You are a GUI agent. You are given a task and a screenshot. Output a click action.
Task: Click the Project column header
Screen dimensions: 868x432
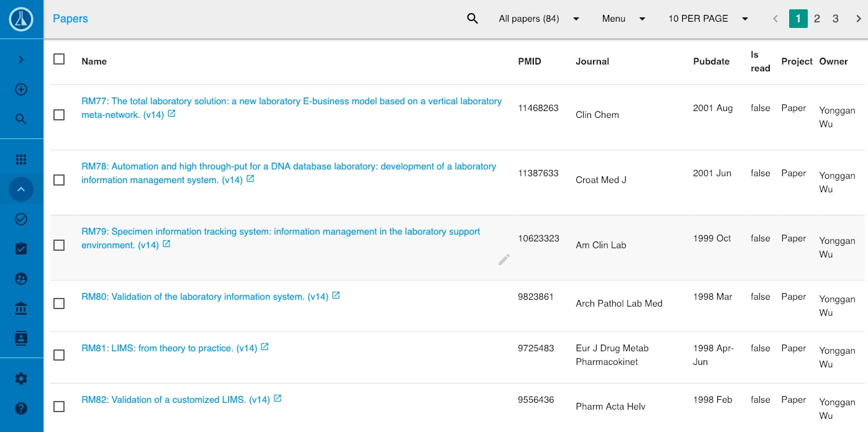click(797, 61)
